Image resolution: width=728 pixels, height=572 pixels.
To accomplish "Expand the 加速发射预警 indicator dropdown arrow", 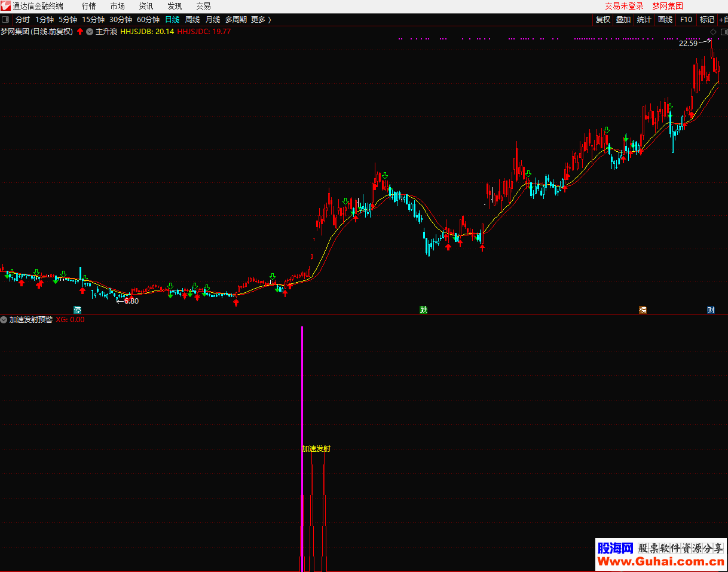I will 4,320.
